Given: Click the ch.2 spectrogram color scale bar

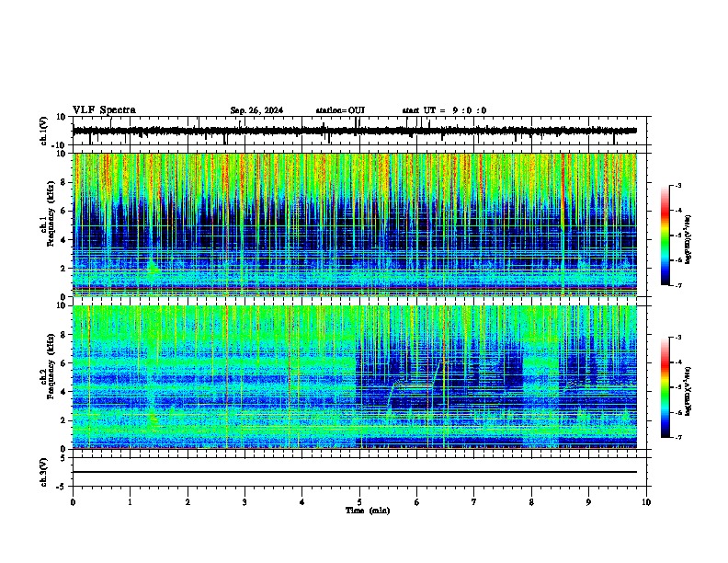Looking at the screenshot, I should (x=665, y=387).
